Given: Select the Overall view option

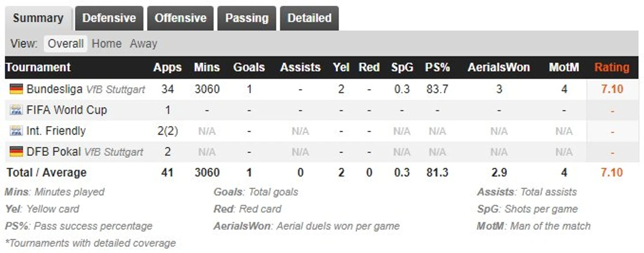Looking at the screenshot, I should tap(66, 44).
